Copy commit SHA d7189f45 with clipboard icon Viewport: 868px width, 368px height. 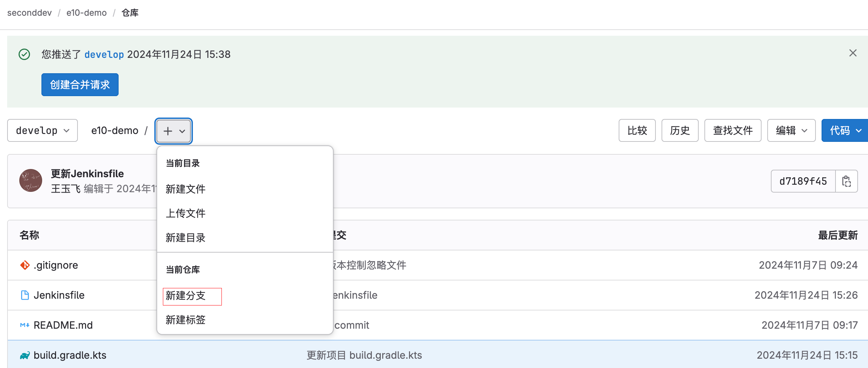846,181
